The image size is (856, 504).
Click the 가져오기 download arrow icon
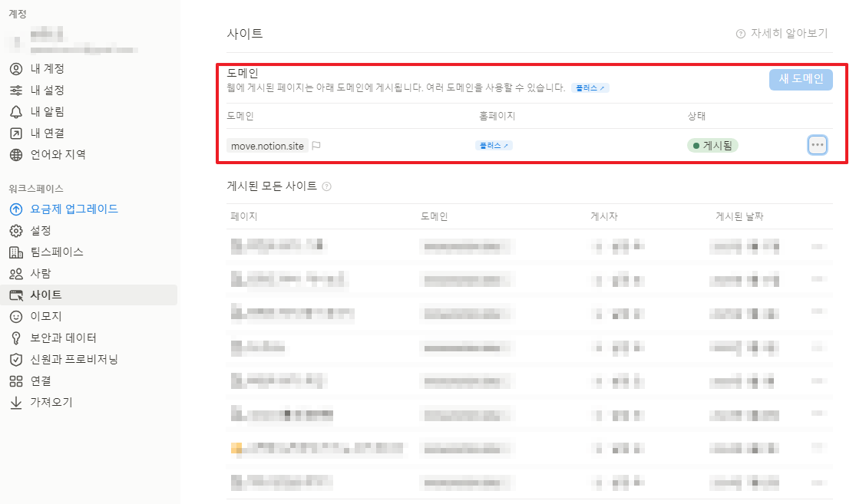16,403
